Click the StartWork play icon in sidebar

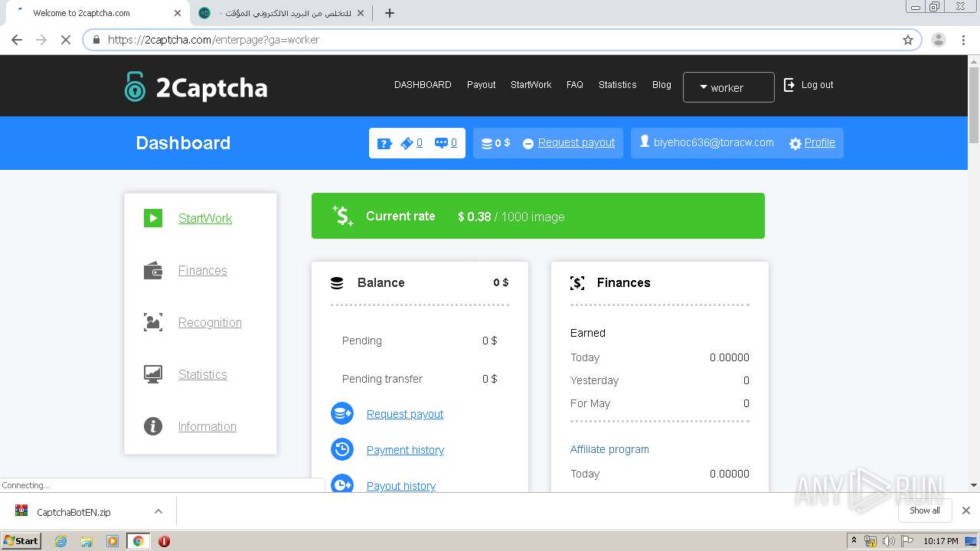coord(153,218)
